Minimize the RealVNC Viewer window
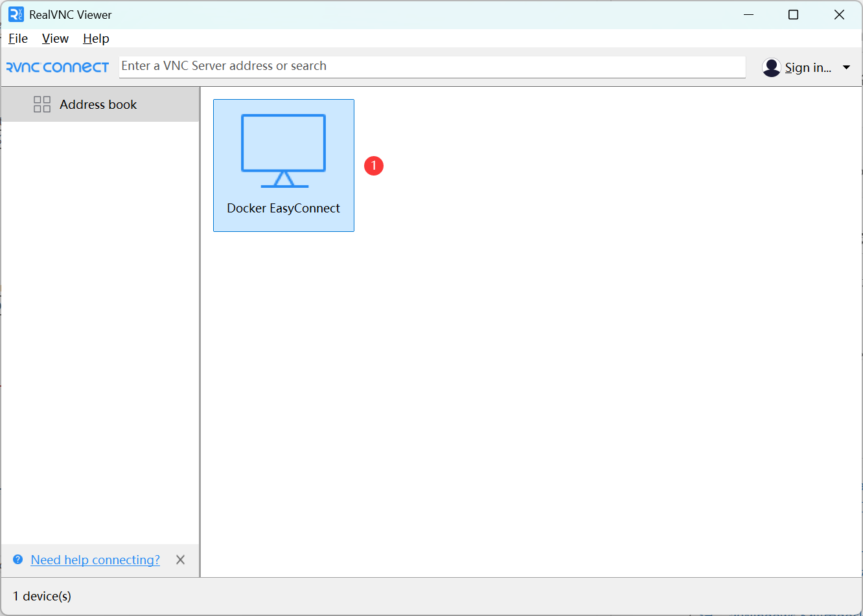863x616 pixels. coord(749,14)
